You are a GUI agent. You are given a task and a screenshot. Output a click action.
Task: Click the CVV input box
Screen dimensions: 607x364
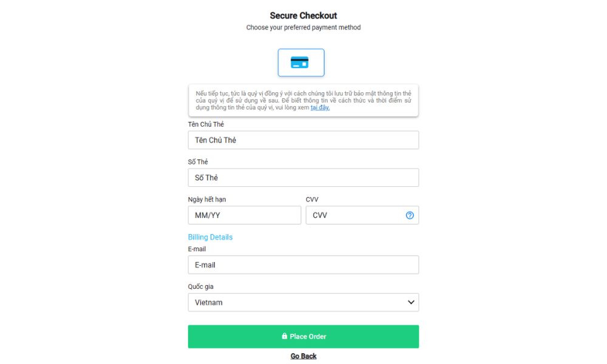tap(355, 215)
